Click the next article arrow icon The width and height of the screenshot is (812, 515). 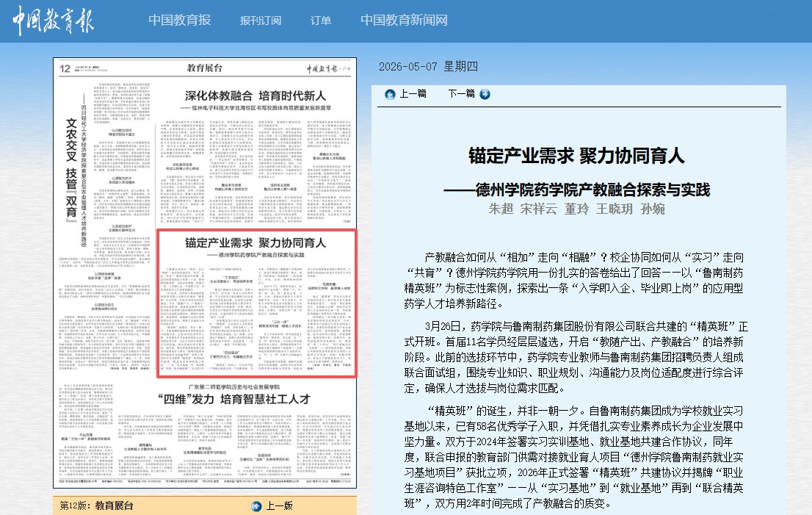click(x=485, y=94)
